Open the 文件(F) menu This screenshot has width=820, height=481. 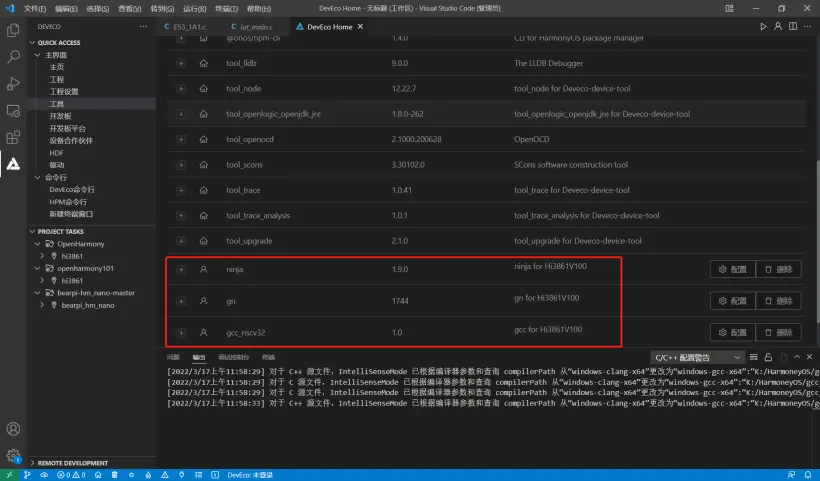tap(35, 8)
